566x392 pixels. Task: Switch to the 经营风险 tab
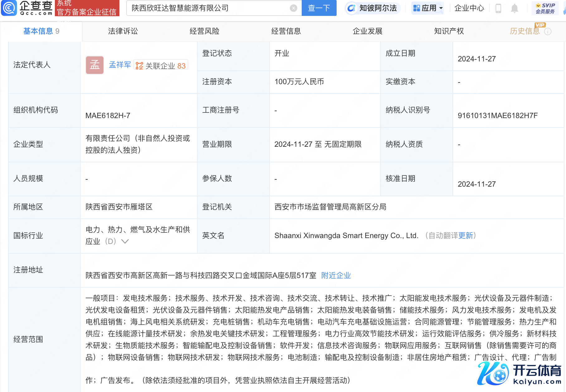(204, 31)
